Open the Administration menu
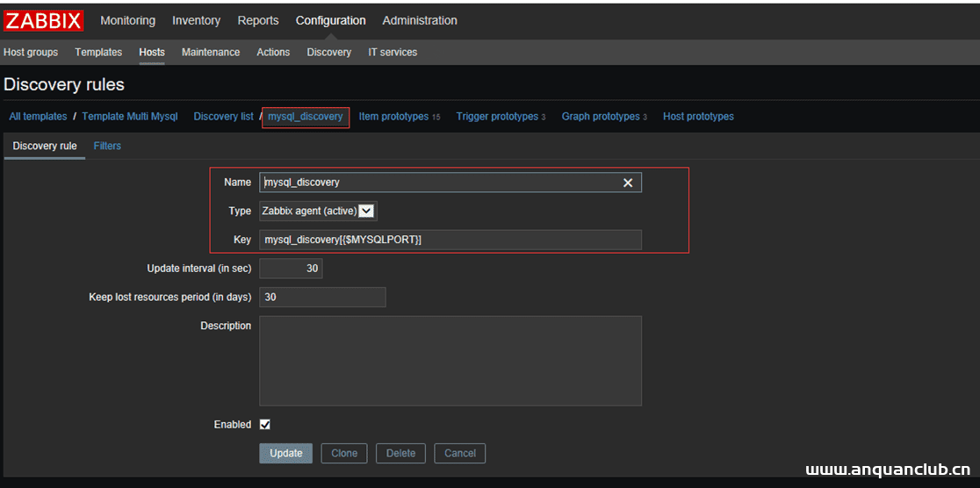The image size is (980, 488). 420,20
